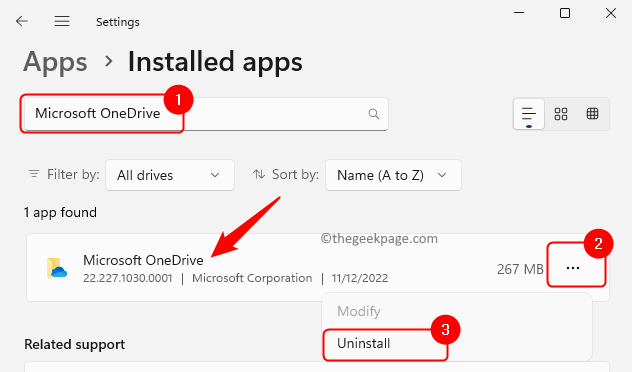Maximize the Settings window
The height and width of the screenshot is (372, 632).
[565, 13]
